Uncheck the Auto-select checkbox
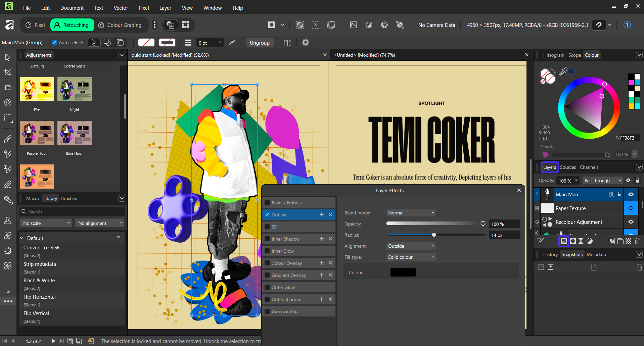 point(54,43)
